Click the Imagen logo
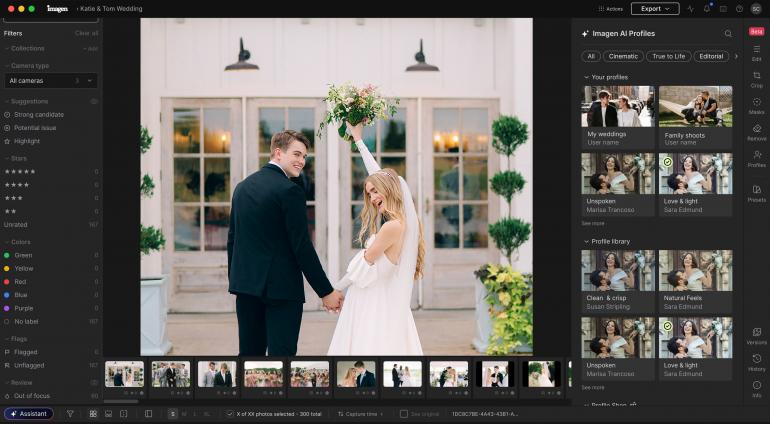770x424 pixels. 57,8
